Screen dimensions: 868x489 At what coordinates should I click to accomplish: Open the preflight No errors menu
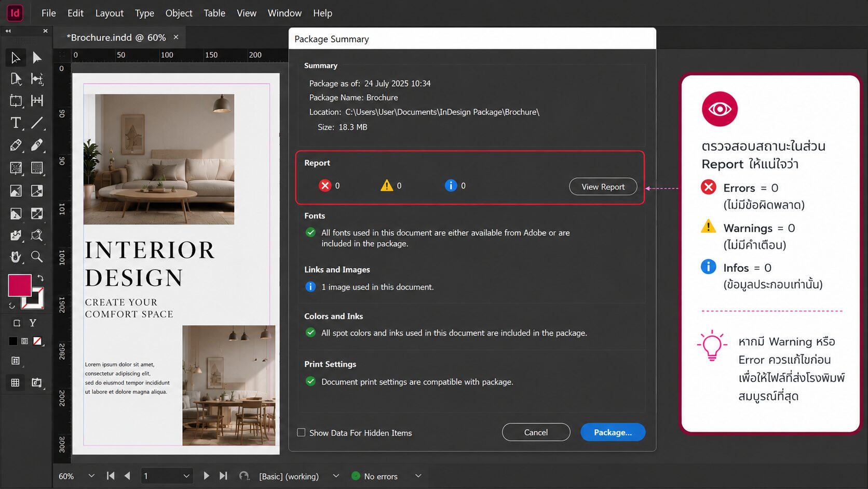tap(418, 475)
